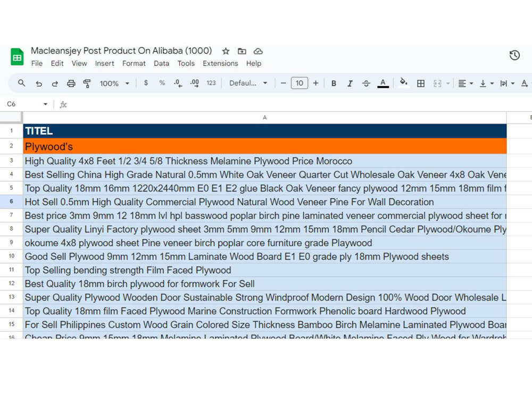Open the Format menu
This screenshot has width=532, height=399.
[134, 63]
